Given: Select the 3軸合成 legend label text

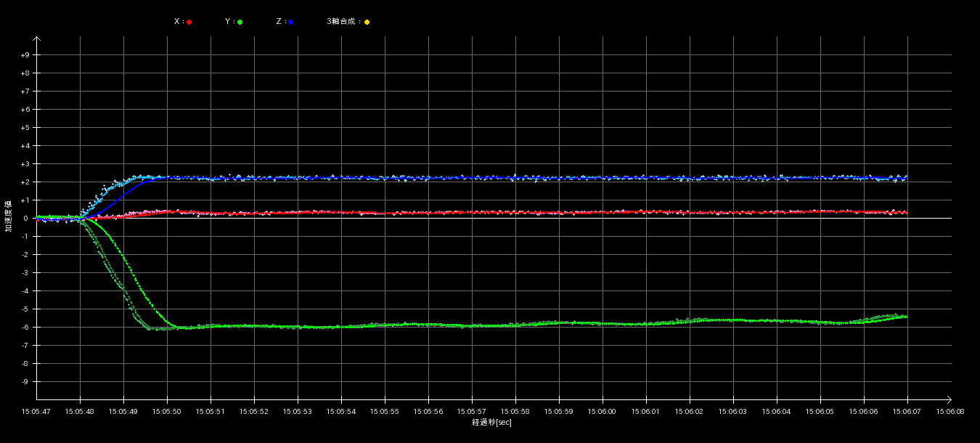Looking at the screenshot, I should point(343,22).
